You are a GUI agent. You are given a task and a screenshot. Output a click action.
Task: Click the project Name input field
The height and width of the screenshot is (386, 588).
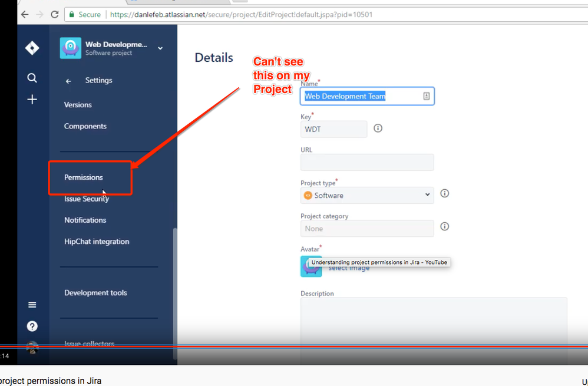[367, 96]
